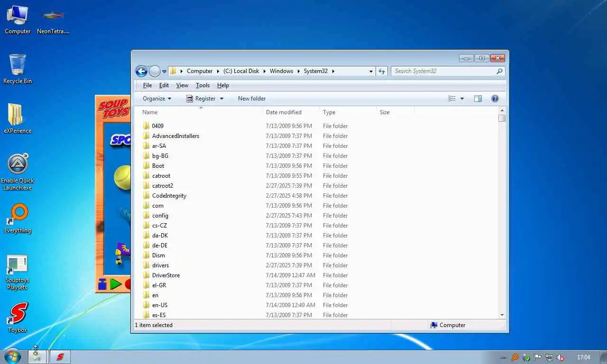This screenshot has width=607, height=364.
Task: Show the preview pane
Action: click(478, 99)
